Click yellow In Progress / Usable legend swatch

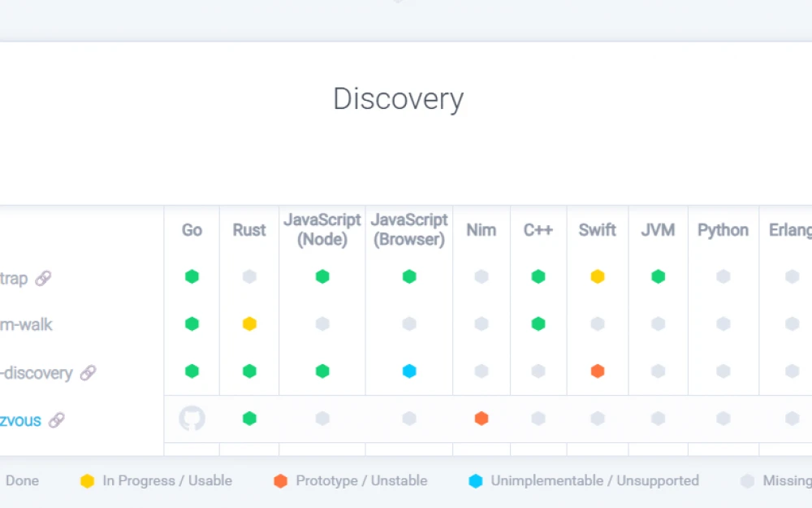[x=87, y=481]
